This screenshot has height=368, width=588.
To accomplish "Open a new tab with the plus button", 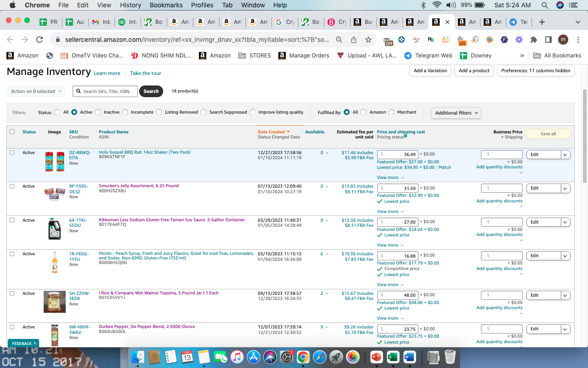I will [x=542, y=22].
